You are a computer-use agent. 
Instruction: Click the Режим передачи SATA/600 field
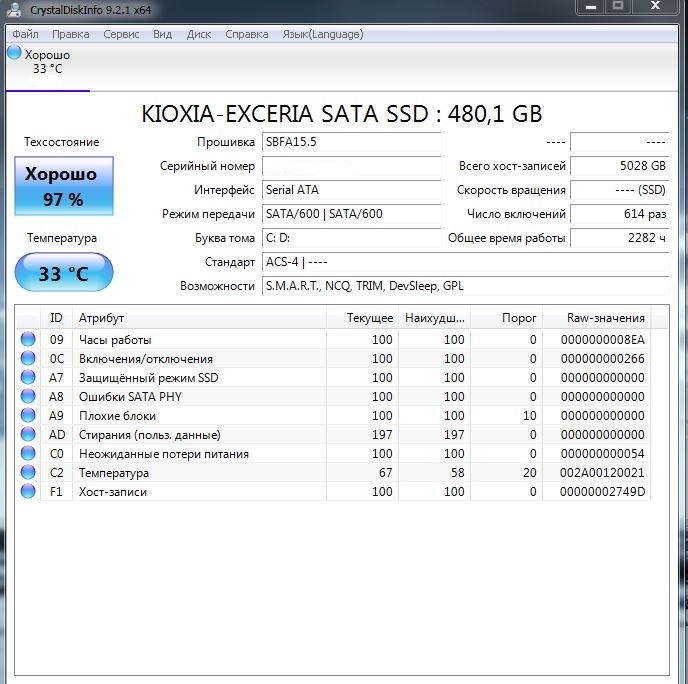point(351,214)
